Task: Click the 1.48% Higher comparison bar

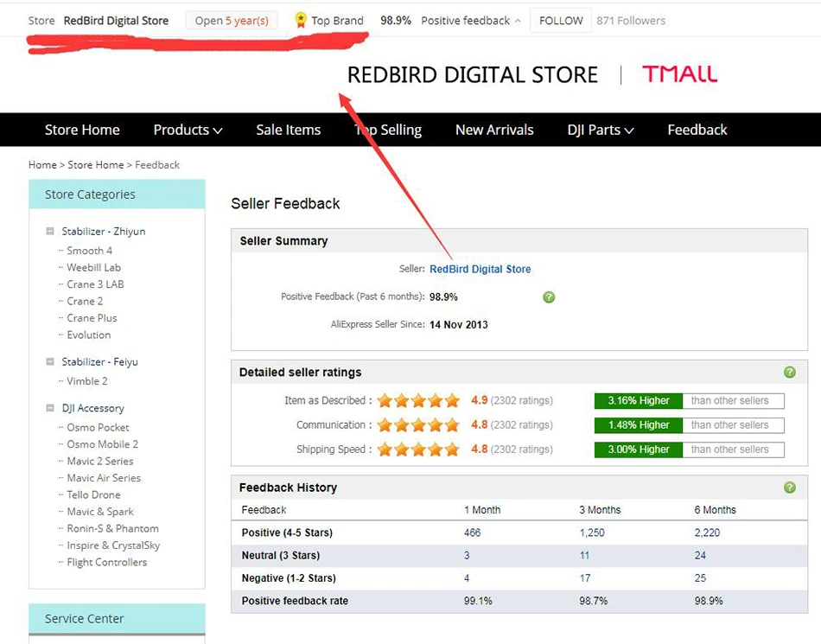Action: pos(689,425)
